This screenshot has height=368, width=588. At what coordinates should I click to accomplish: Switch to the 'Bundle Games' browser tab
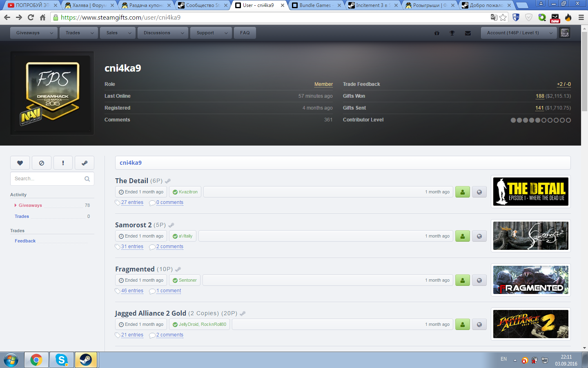tap(315, 5)
